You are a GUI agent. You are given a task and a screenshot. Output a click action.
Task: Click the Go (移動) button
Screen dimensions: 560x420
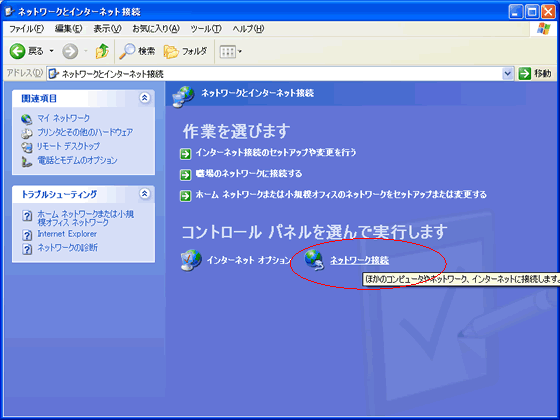pos(535,74)
